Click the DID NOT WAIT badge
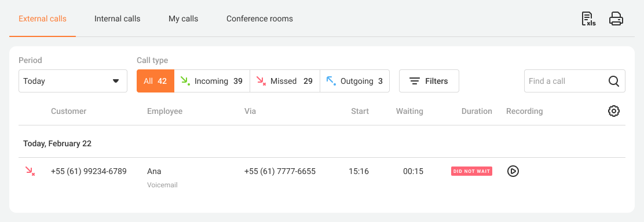 point(471,171)
